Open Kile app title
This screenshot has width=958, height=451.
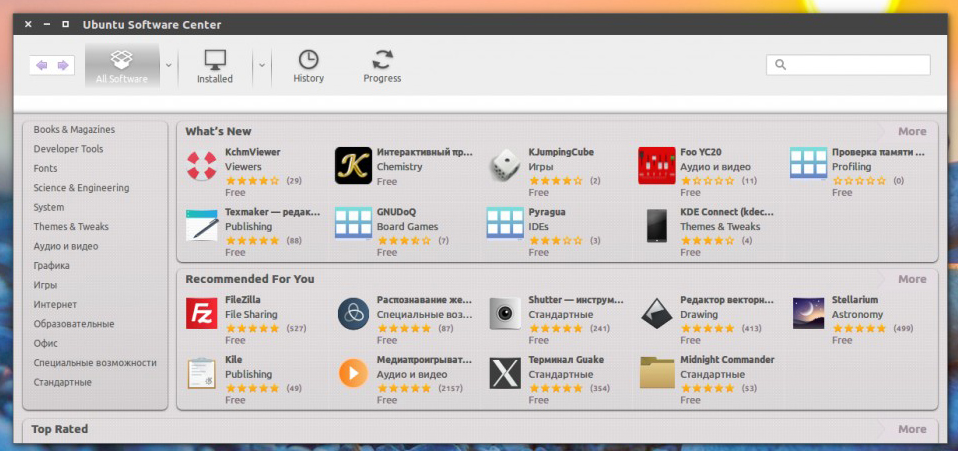pyautogui.click(x=233, y=360)
